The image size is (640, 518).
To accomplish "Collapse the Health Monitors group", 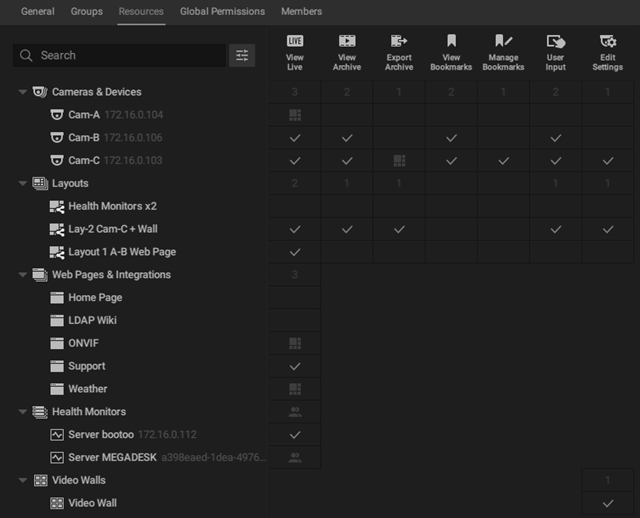I will (23, 412).
